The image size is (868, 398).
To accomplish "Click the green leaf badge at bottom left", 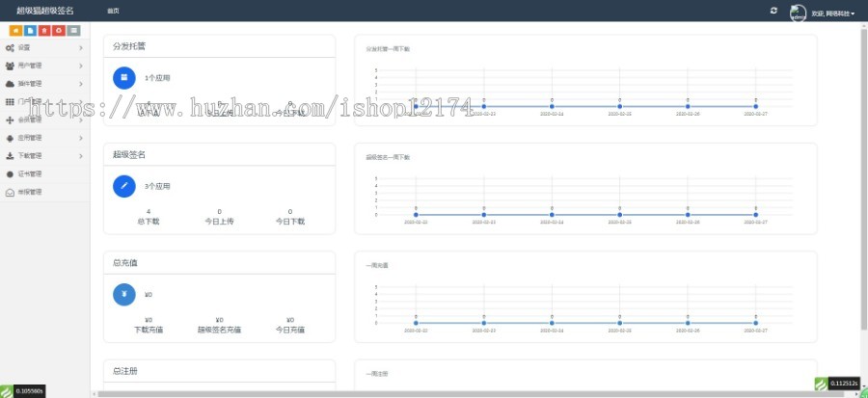I will coord(6,391).
